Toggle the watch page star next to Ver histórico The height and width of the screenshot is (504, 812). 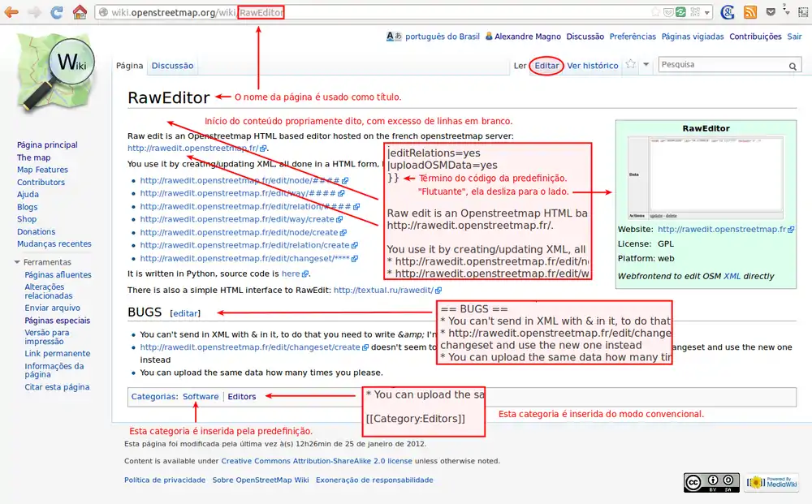point(630,65)
